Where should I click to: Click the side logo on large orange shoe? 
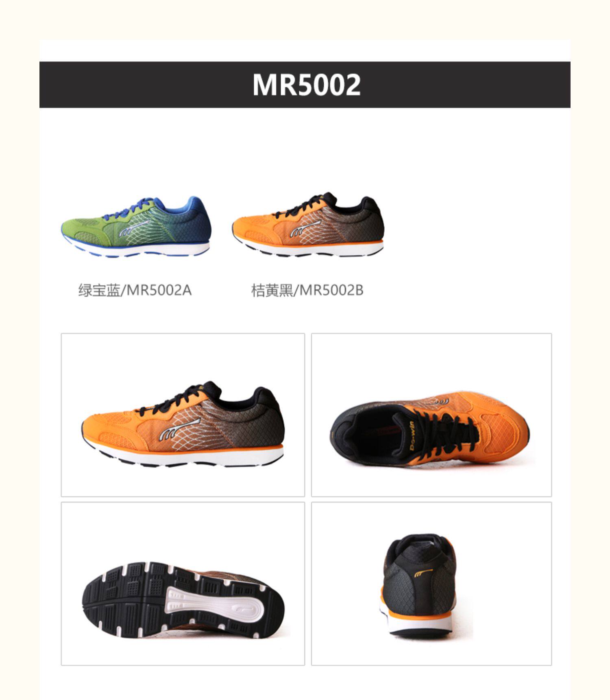click(x=179, y=429)
